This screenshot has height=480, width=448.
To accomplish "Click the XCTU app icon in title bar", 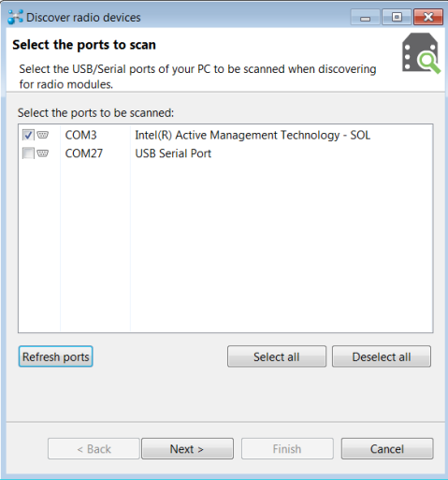I will pyautogui.click(x=15, y=17).
